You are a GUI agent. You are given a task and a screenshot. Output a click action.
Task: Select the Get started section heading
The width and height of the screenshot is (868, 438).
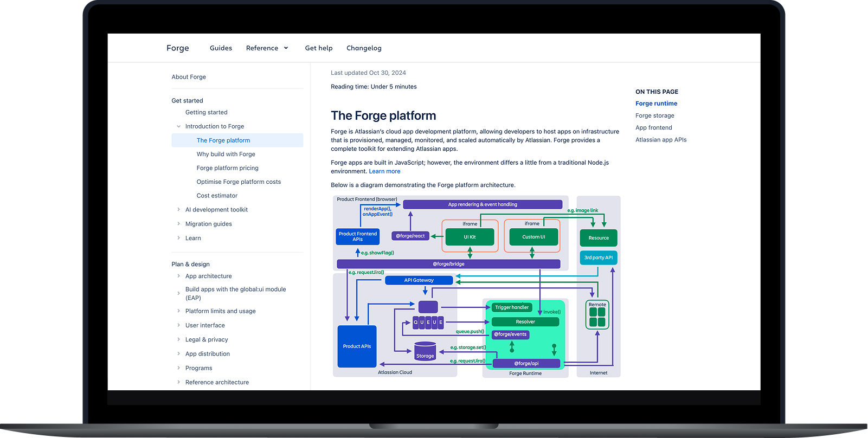click(187, 100)
